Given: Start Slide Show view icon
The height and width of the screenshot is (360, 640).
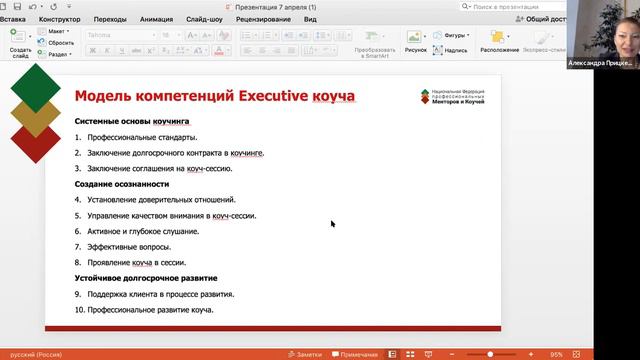Looking at the screenshot, I should tap(428, 354).
